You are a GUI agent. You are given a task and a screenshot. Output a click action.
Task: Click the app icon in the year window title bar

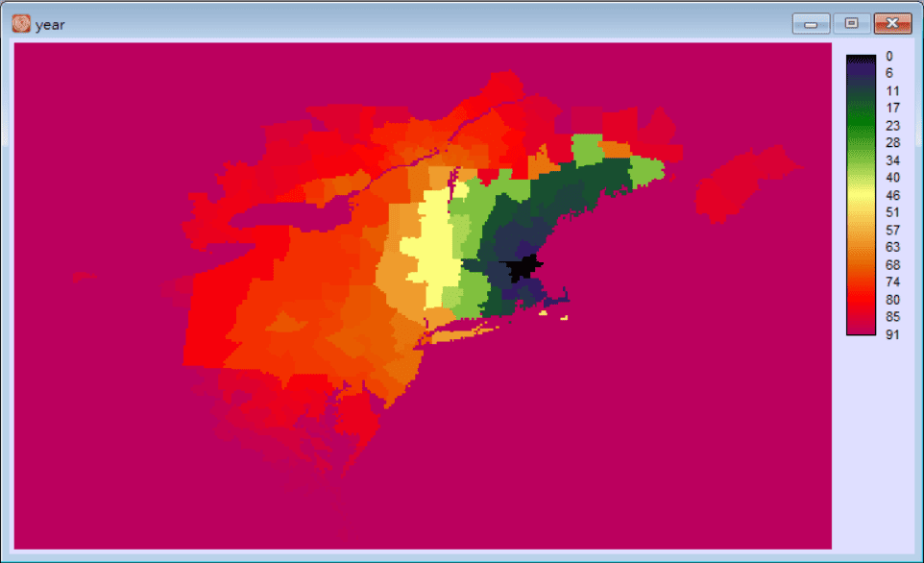(x=21, y=24)
